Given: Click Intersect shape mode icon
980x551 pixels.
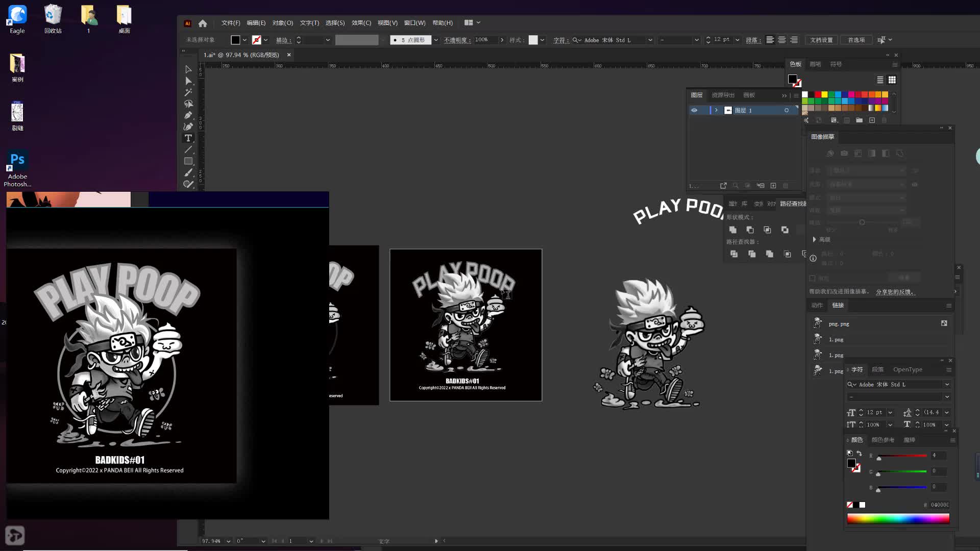Looking at the screenshot, I should pos(767,230).
